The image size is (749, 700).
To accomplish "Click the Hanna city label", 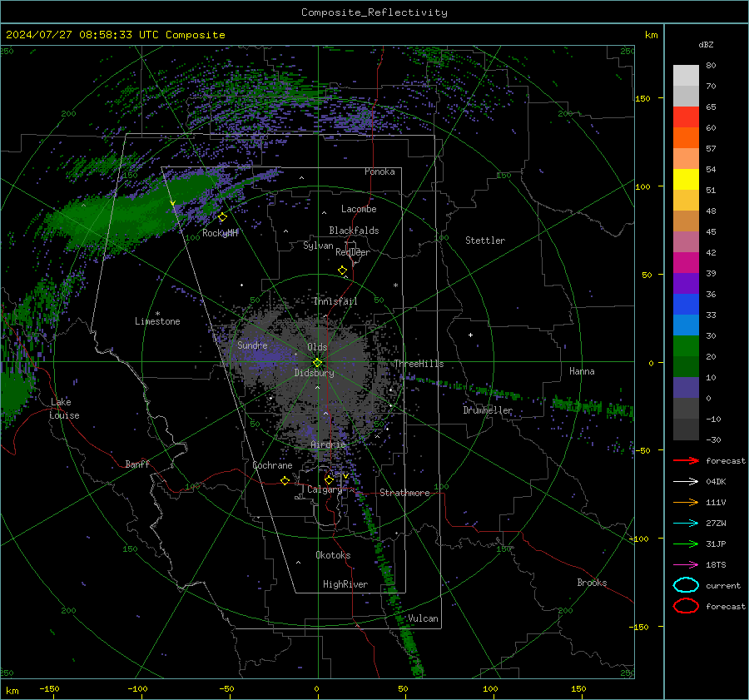I will click(582, 371).
